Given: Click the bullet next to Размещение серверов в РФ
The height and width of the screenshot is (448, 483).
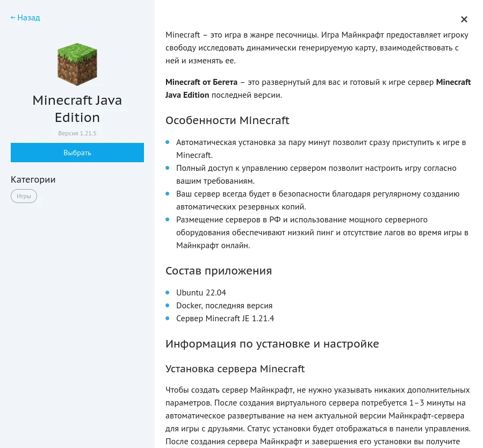Looking at the screenshot, I should 168,220.
